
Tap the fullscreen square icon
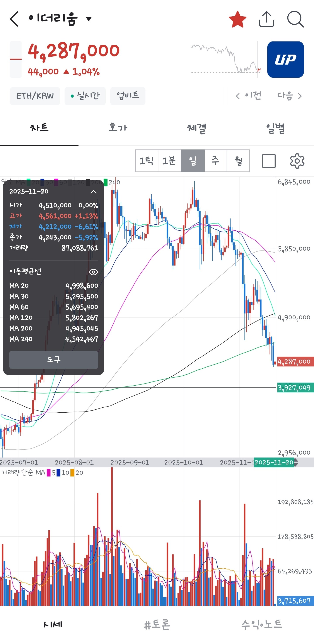tap(269, 161)
